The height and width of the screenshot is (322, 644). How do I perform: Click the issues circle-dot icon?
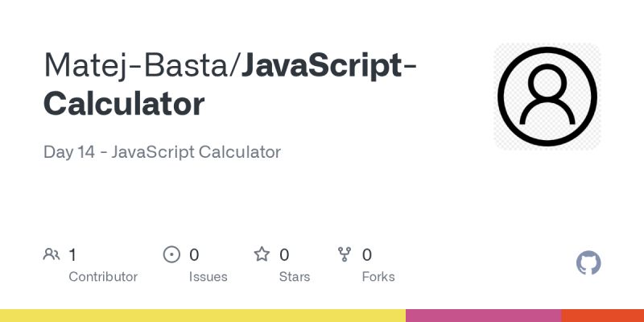(171, 255)
